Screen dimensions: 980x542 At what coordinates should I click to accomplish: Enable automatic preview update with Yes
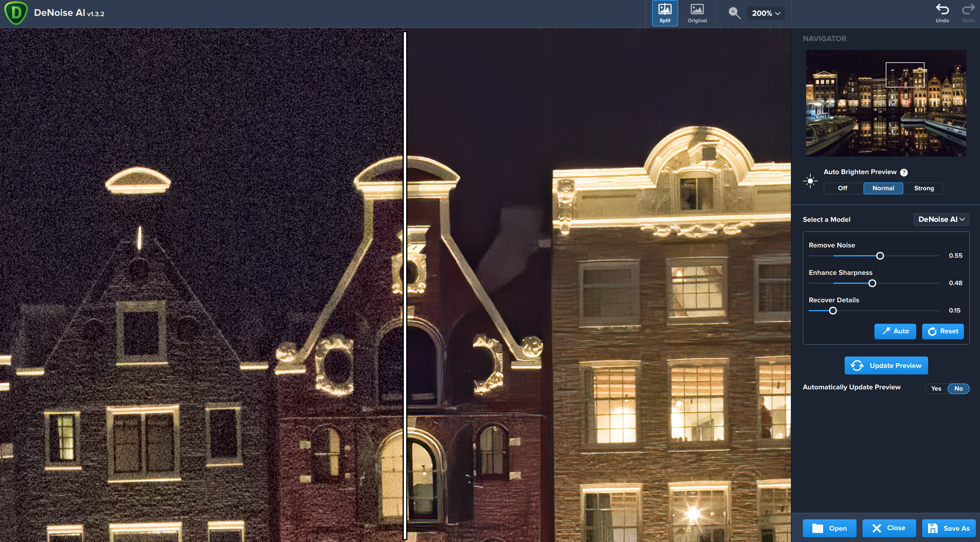pyautogui.click(x=936, y=388)
